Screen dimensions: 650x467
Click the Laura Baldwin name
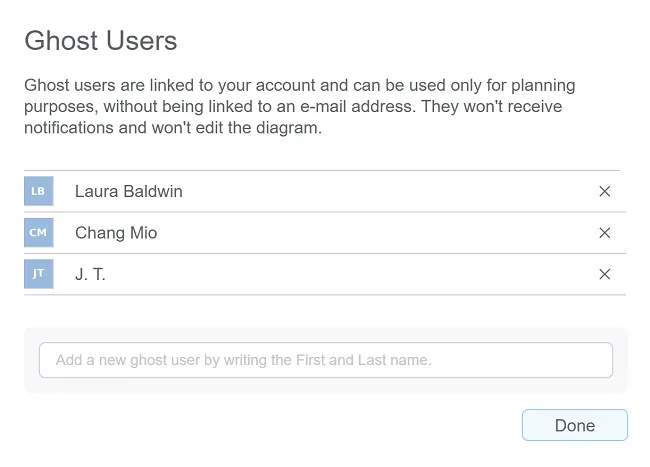[x=129, y=191]
